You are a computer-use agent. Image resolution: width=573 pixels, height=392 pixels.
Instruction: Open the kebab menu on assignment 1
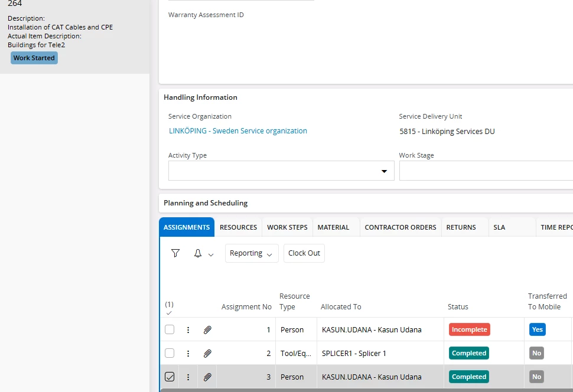click(188, 329)
